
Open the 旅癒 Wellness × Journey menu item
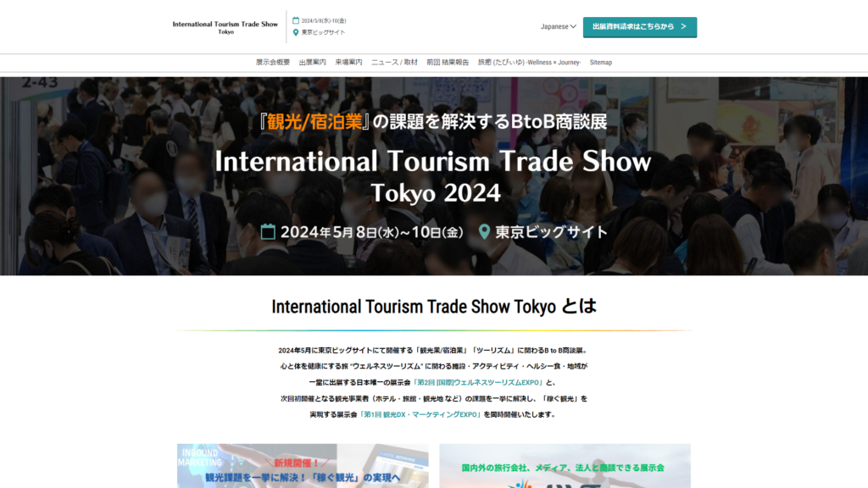(529, 63)
